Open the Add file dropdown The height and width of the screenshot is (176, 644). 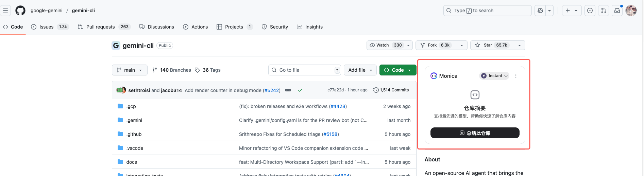pos(360,70)
